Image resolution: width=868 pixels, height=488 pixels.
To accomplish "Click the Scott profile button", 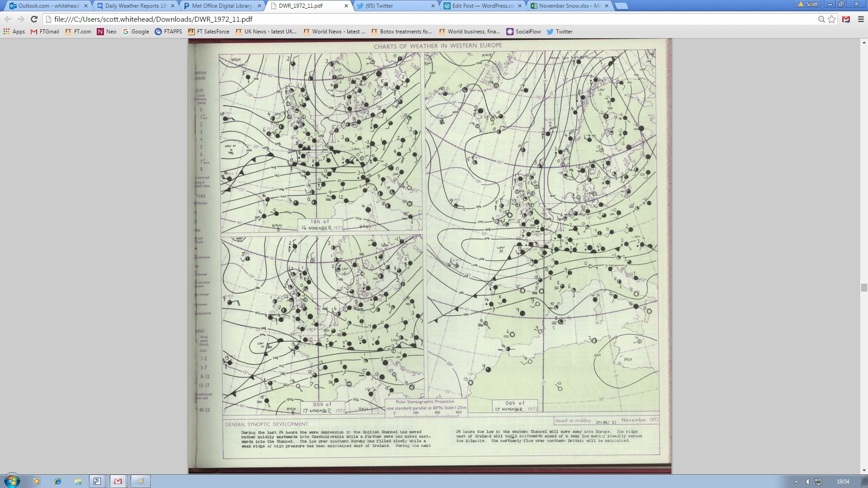I will coord(808,4).
